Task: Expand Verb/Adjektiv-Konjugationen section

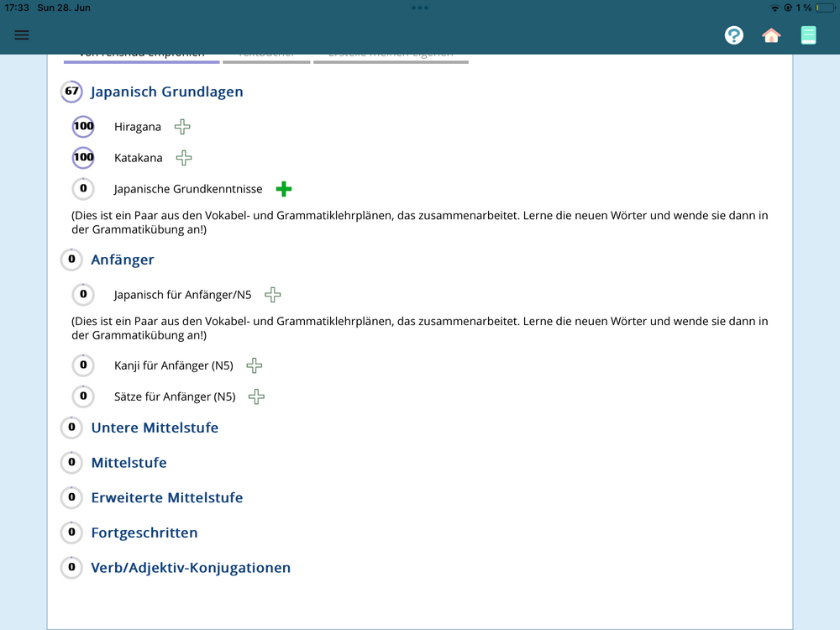Action: tap(191, 568)
